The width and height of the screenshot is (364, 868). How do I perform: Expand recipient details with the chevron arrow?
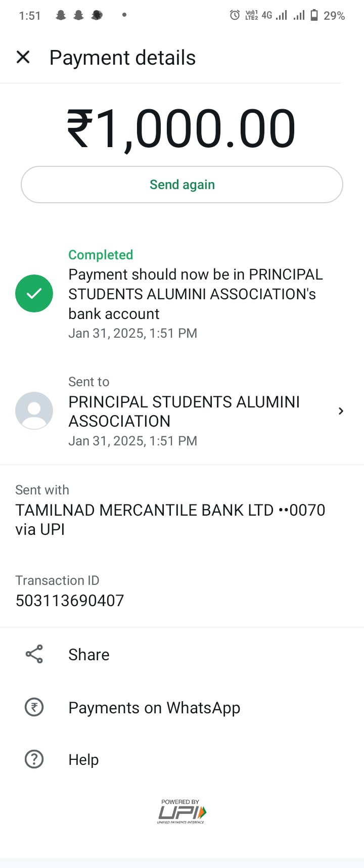(x=341, y=411)
